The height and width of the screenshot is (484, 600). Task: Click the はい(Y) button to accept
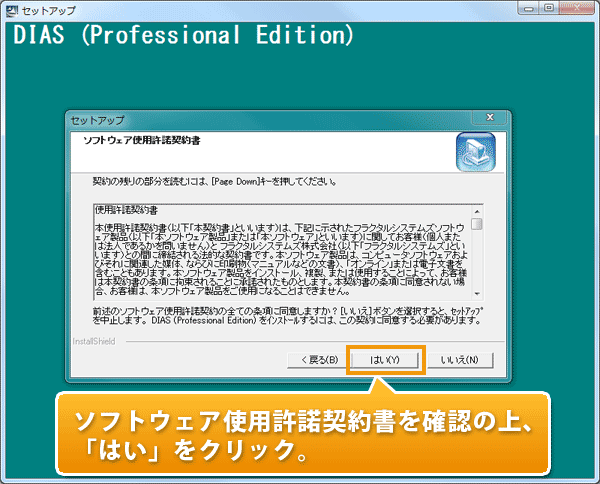pos(385,359)
